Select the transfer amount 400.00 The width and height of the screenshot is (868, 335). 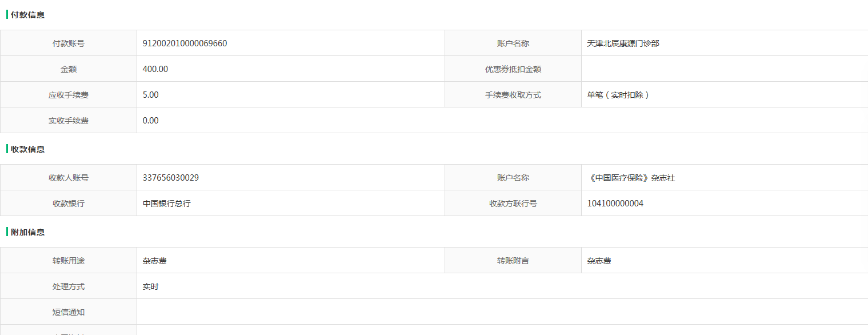point(155,69)
